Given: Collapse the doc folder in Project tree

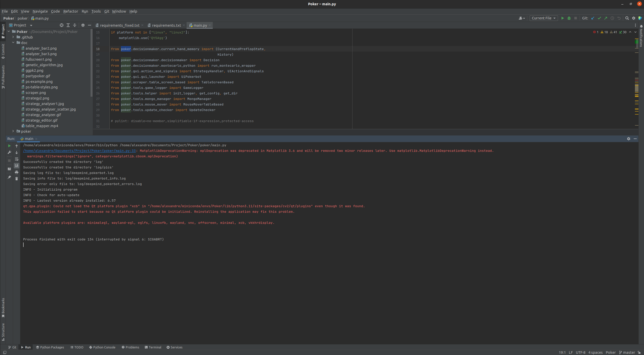Looking at the screenshot, I should [x=13, y=43].
